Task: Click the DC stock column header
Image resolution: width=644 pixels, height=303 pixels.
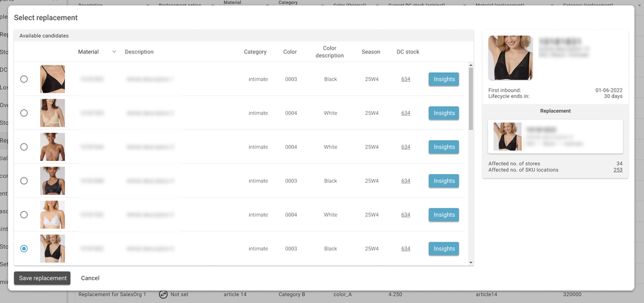Action: pyautogui.click(x=408, y=52)
